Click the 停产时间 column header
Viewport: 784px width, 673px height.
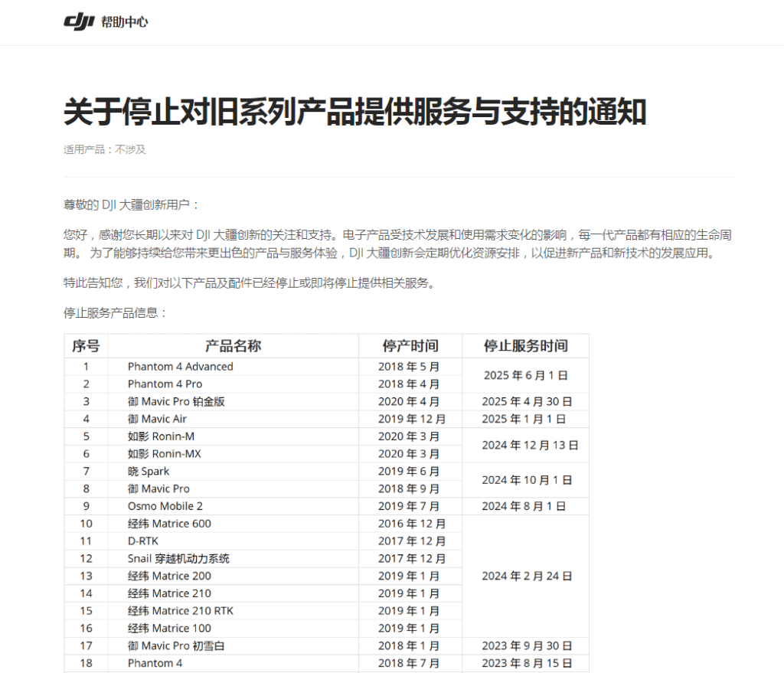click(x=410, y=346)
